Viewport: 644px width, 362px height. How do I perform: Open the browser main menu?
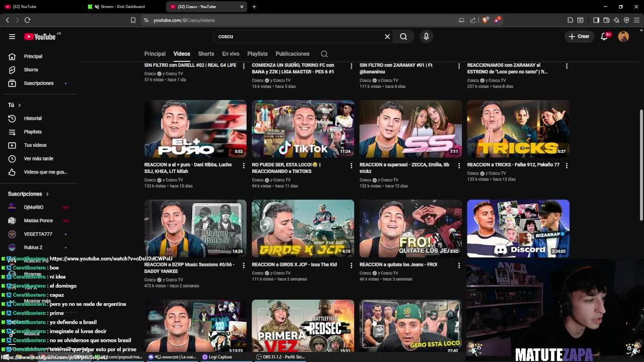coord(637,20)
